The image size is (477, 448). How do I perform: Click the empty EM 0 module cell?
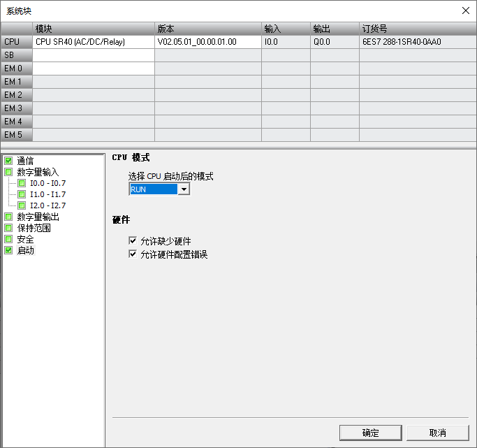click(x=94, y=68)
